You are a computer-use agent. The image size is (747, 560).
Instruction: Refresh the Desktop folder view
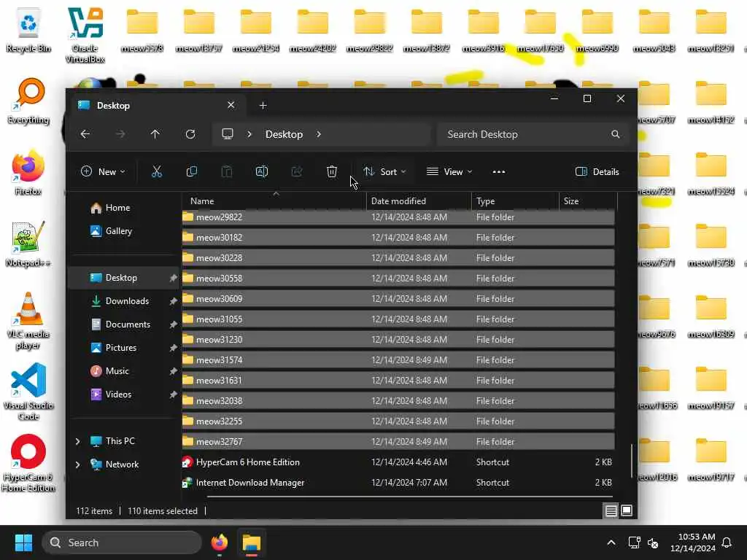pyautogui.click(x=190, y=134)
